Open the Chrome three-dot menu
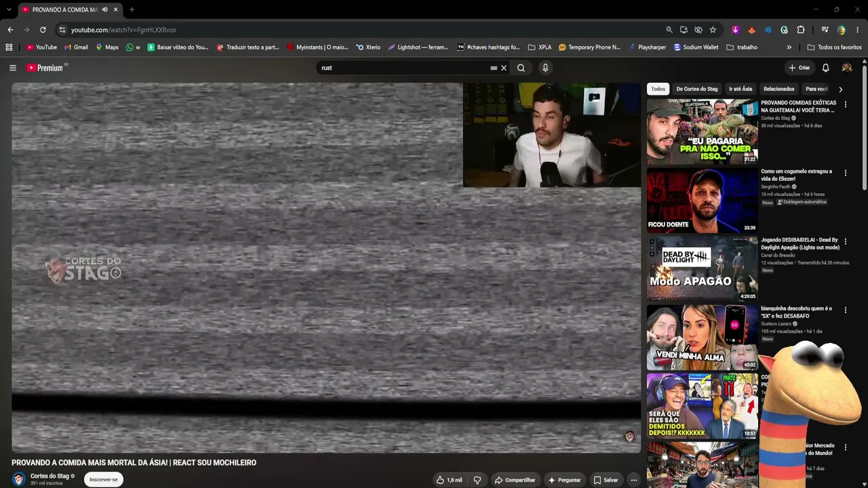 [x=858, y=30]
